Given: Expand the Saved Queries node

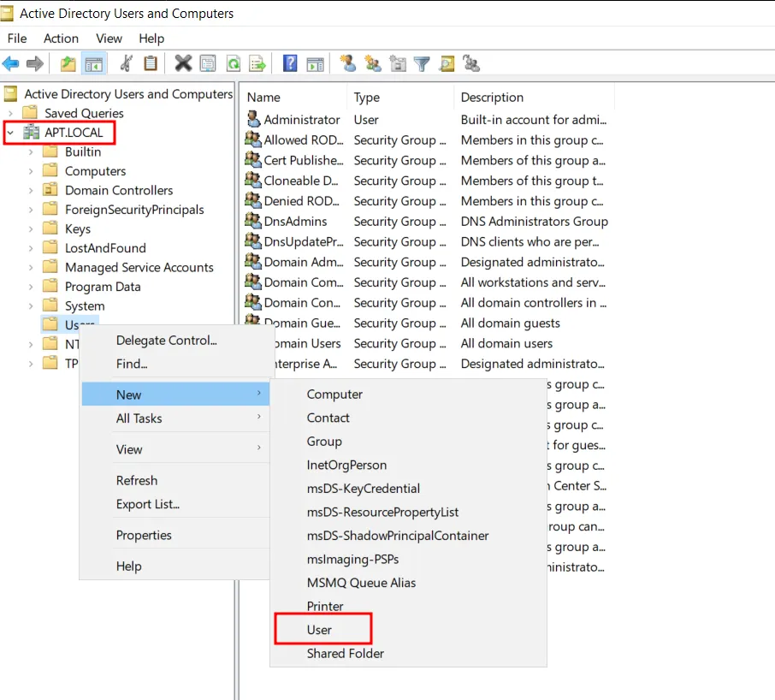Looking at the screenshot, I should 10,113.
